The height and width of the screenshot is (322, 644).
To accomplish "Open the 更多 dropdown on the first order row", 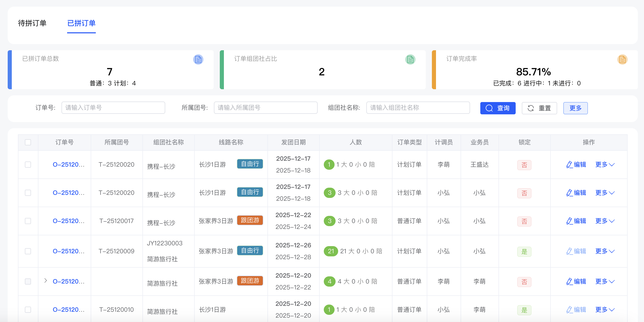I will click(605, 164).
